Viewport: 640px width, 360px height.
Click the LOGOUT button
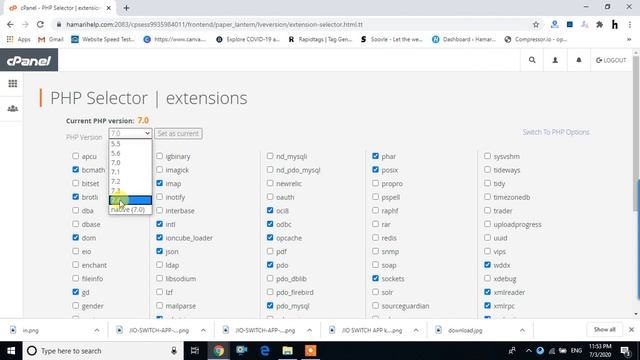[x=611, y=60]
